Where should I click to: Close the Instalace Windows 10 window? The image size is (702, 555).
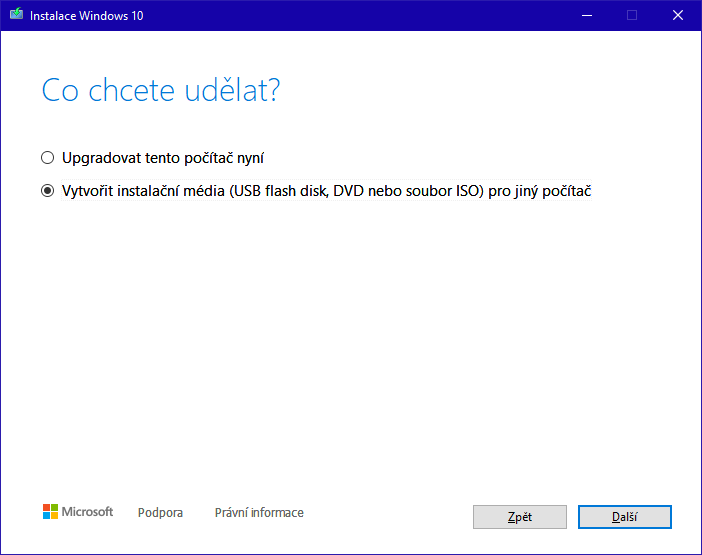[x=678, y=16]
